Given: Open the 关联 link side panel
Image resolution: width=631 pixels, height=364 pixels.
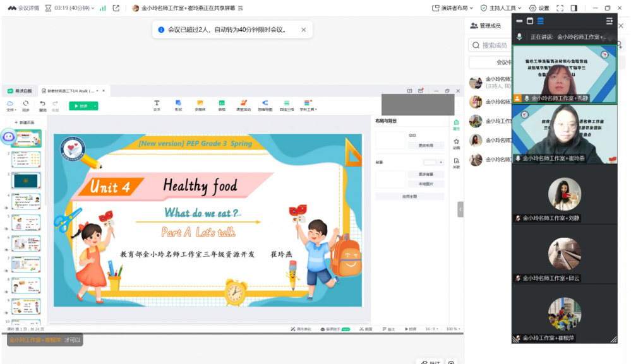Looking at the screenshot, I should (456, 163).
